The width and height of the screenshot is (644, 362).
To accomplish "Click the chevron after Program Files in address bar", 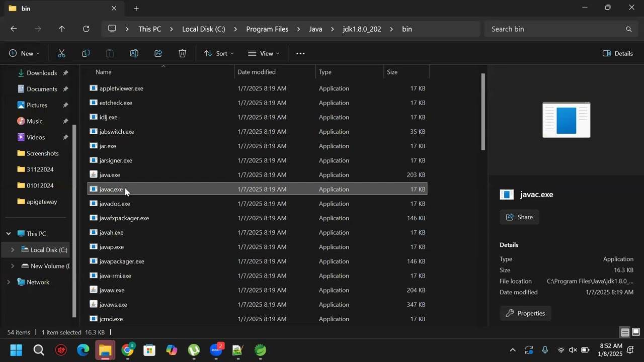I will pyautogui.click(x=298, y=29).
